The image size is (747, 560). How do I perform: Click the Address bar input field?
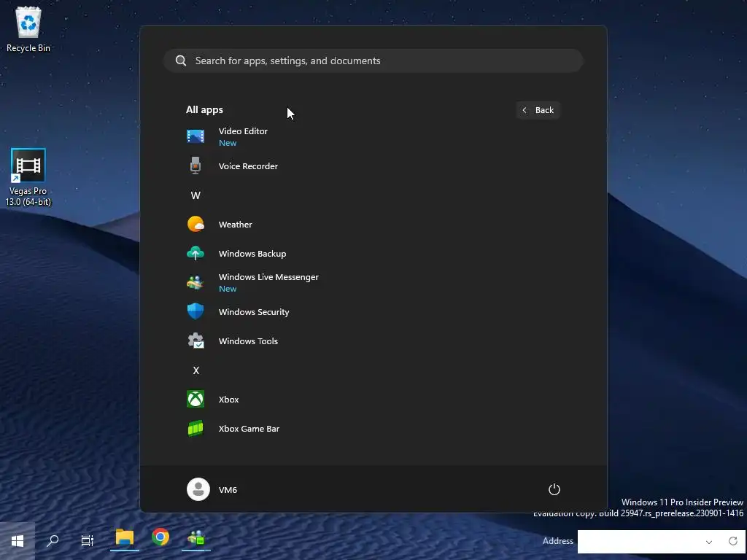point(640,542)
